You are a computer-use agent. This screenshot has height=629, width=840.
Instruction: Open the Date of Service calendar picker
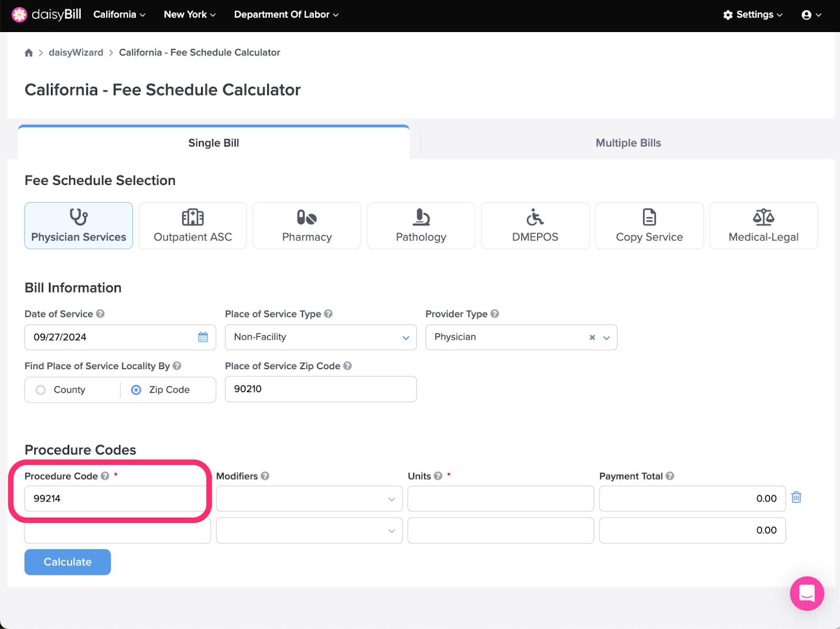click(x=203, y=337)
